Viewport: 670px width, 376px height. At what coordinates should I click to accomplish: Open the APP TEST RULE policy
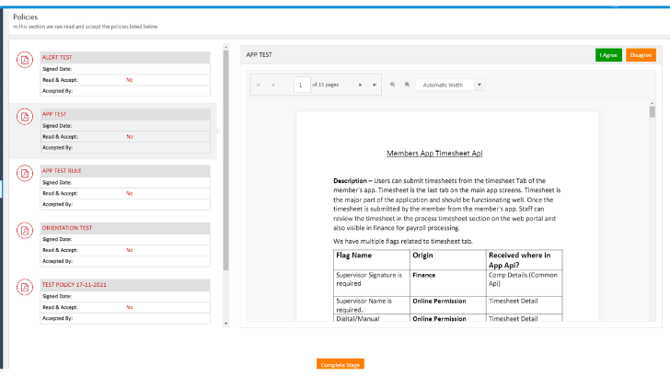pyautogui.click(x=62, y=171)
